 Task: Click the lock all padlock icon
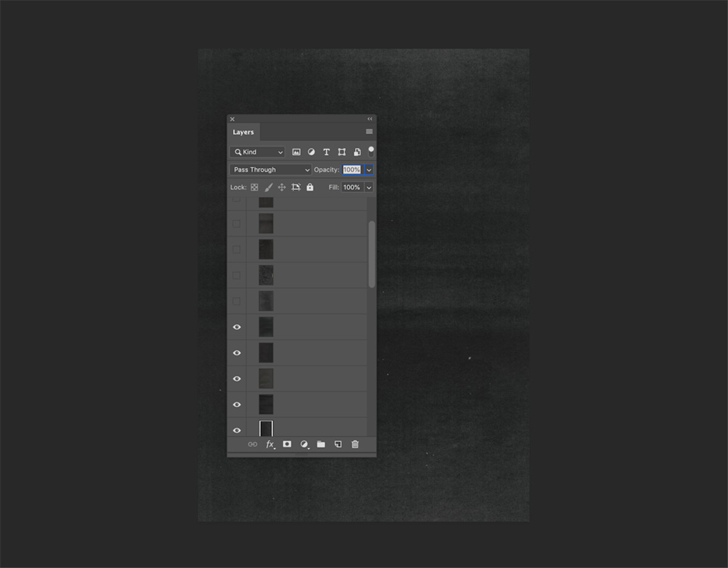(310, 187)
